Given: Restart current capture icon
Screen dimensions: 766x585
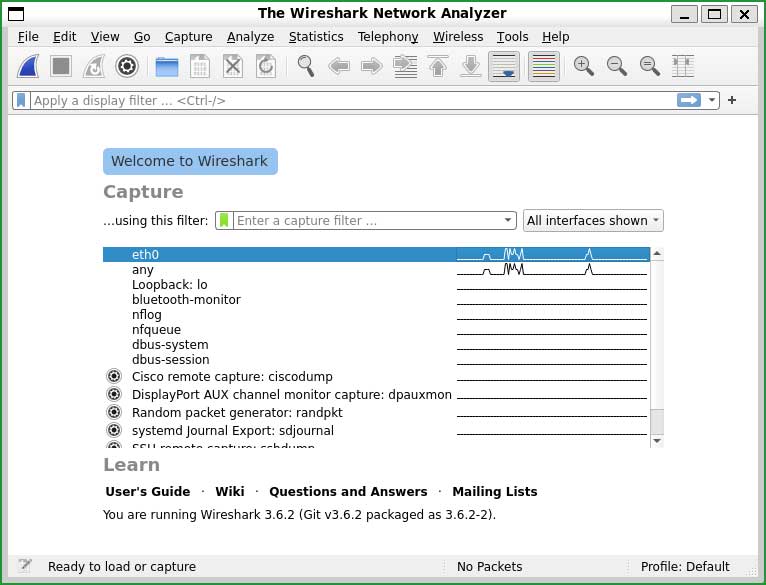Looking at the screenshot, I should tap(94, 66).
